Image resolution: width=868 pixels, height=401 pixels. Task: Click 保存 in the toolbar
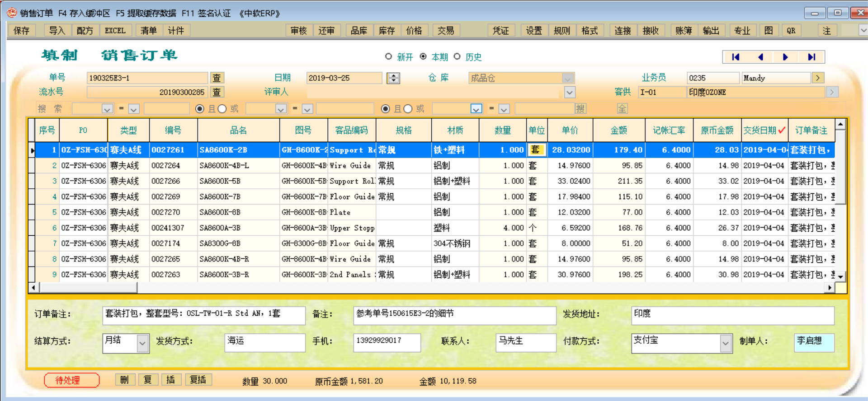[22, 31]
